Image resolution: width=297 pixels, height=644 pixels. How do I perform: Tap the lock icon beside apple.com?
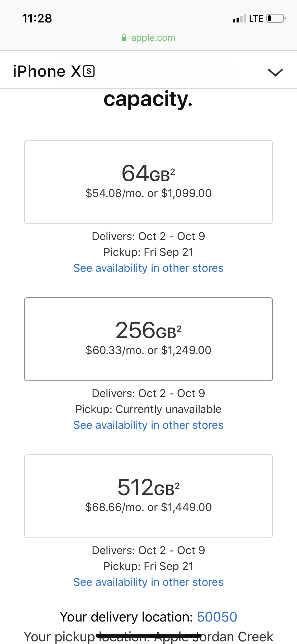click(124, 38)
